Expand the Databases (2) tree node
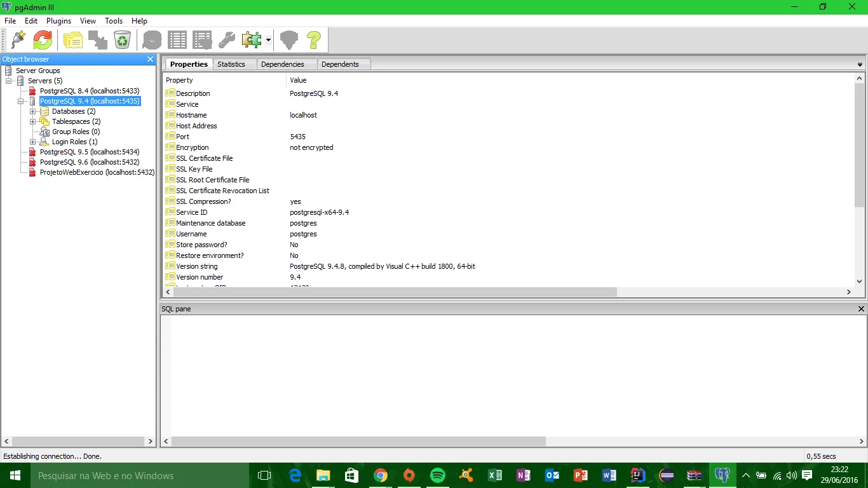 click(x=33, y=112)
